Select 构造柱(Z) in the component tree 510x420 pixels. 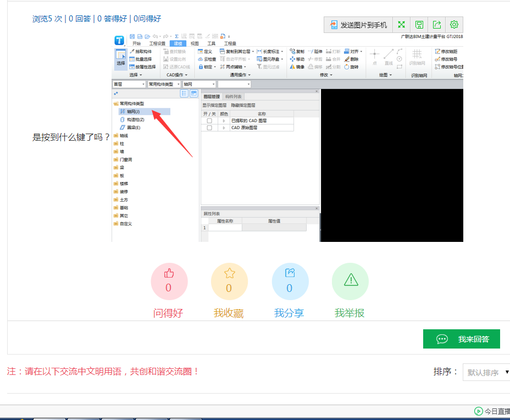tap(132, 119)
